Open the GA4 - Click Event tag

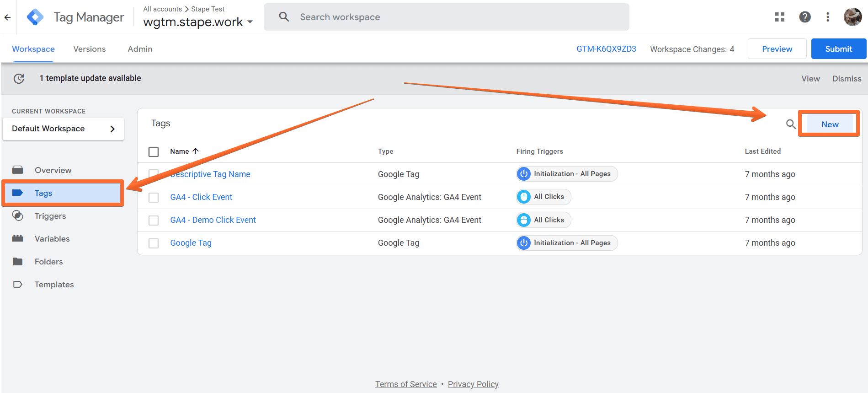click(201, 197)
